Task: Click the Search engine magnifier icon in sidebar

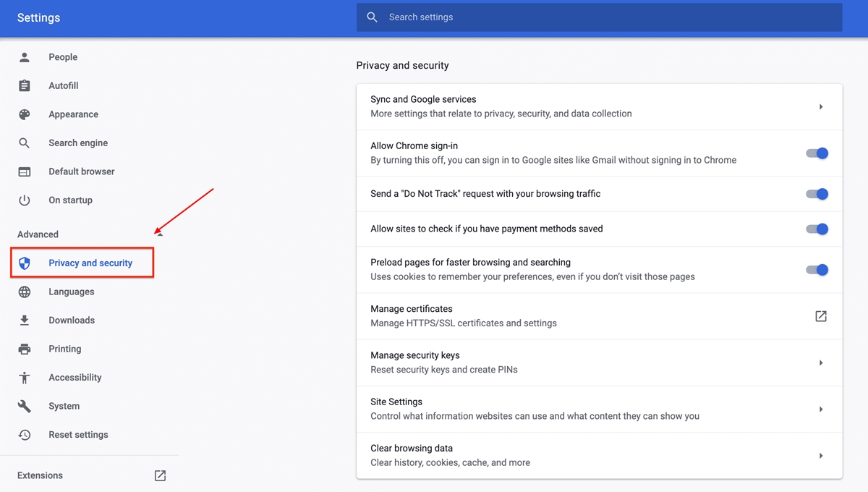Action: [x=25, y=143]
